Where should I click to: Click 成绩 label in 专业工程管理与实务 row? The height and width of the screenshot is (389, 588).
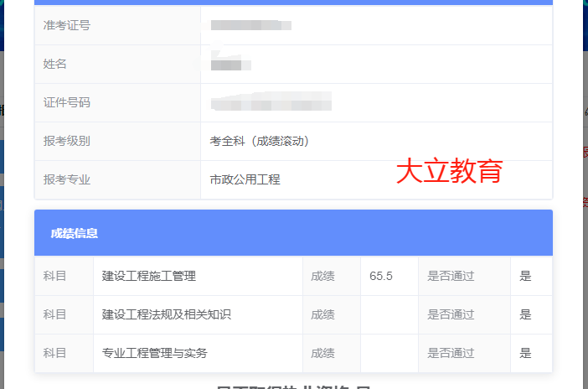[x=322, y=353]
